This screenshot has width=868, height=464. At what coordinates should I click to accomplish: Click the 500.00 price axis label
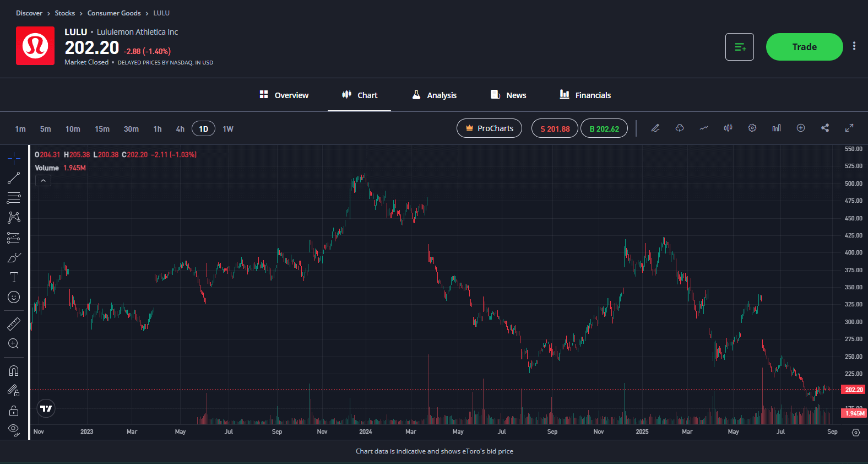(854, 184)
